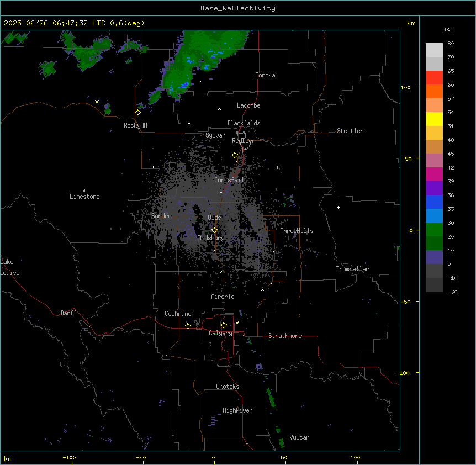Select the Stettler label
The width and height of the screenshot is (476, 465).
(x=350, y=131)
